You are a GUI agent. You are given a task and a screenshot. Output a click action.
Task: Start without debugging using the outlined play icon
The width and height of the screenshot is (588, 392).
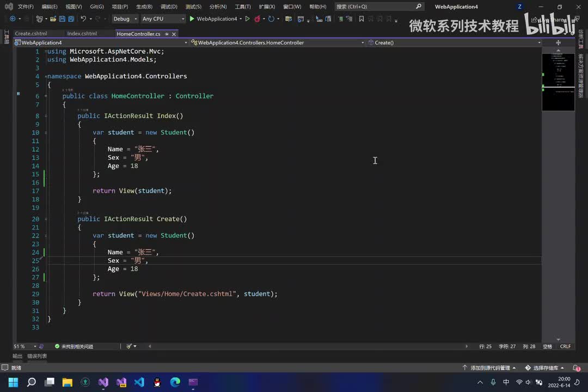[x=248, y=19]
